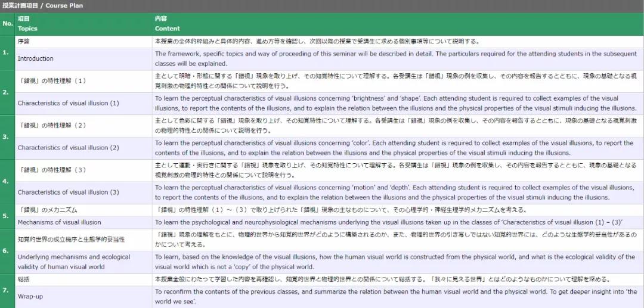Select 'Underlying mechanisms and ecological validity' cell
The image size is (644, 308).
tap(83, 262)
